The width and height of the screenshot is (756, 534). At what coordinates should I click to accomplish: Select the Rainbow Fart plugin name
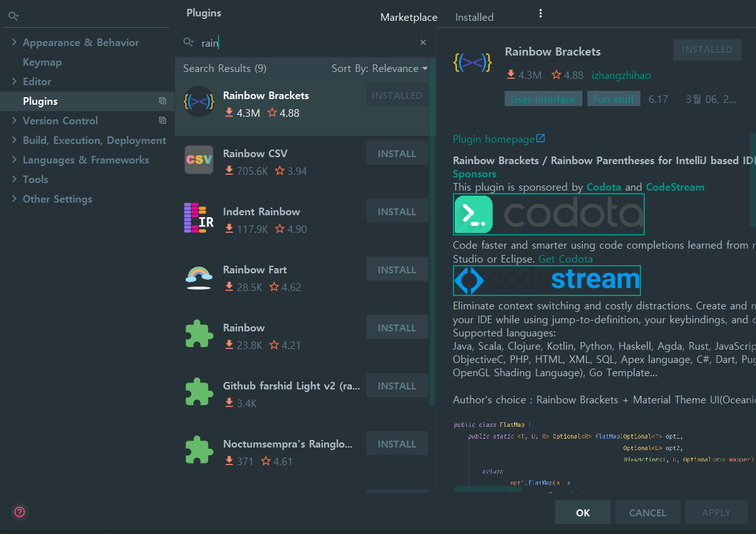point(255,270)
